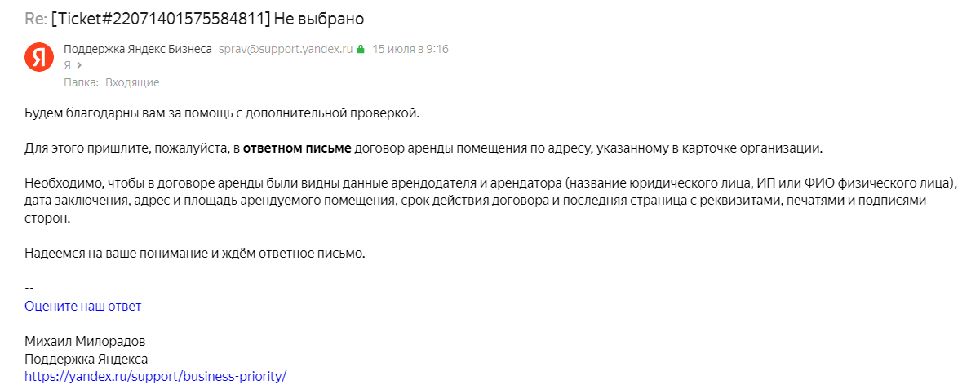This screenshot has width=980, height=389.
Task: Click the red Yandex sender avatar
Action: pyautogui.click(x=38, y=56)
